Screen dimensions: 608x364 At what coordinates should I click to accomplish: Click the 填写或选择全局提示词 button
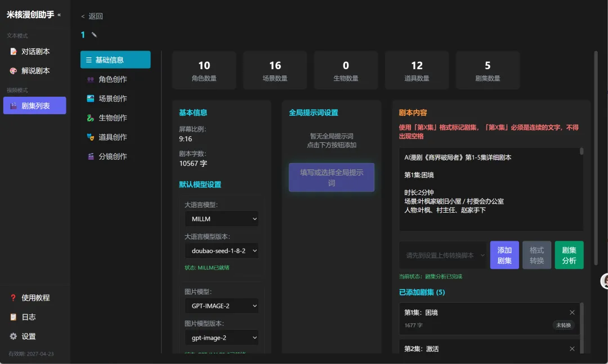click(x=332, y=178)
